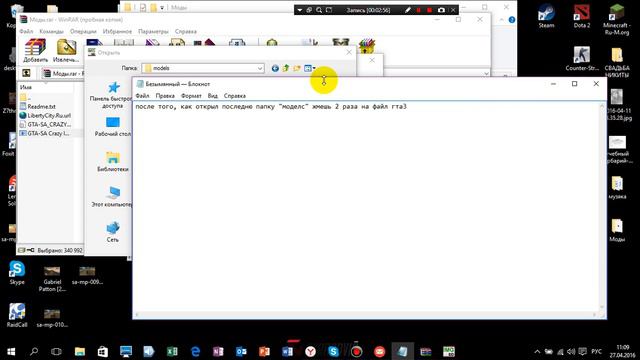Screen dimensions: 640x360
Task: Open Файл menu in WinRAR
Action: 26,31
